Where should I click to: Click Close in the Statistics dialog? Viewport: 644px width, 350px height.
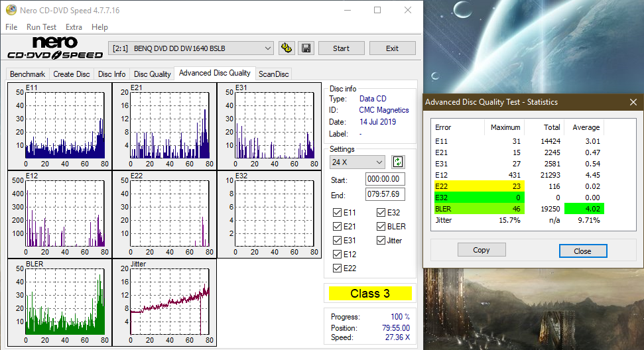[582, 251]
